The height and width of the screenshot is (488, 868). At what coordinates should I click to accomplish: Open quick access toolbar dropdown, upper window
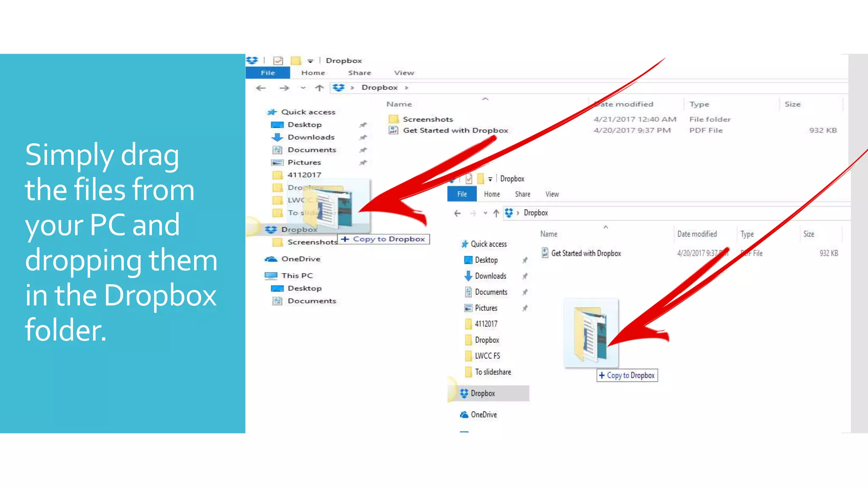tap(310, 61)
